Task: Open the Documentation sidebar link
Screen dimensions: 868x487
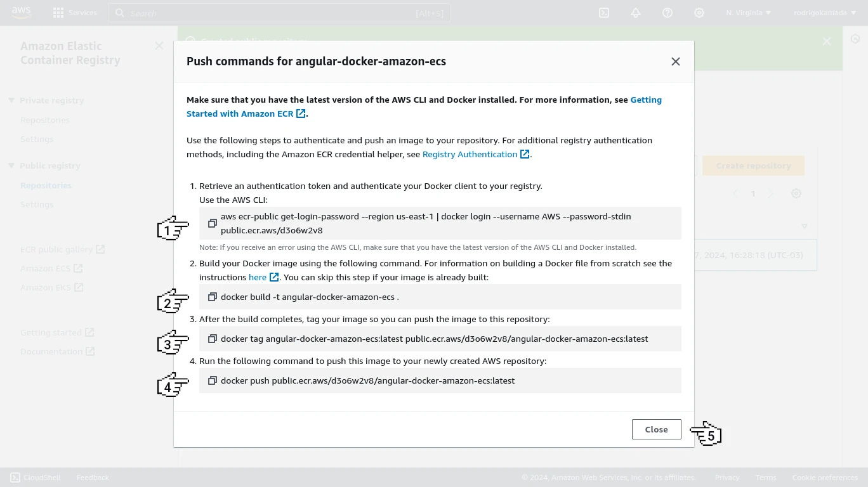Action: click(57, 351)
